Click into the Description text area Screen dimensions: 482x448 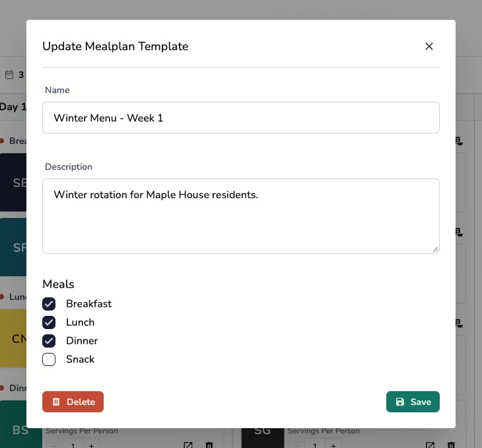coord(241,216)
